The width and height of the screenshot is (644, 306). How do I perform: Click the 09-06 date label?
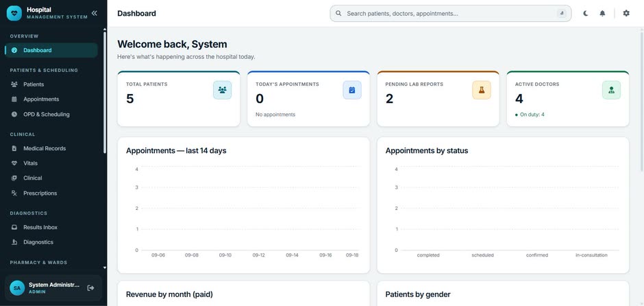pyautogui.click(x=158, y=255)
